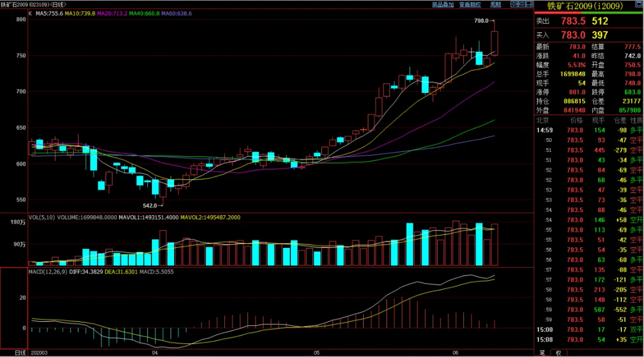Click the 持仓 value 886815
Image resolution: width=644 pixels, height=357 pixels.
pyautogui.click(x=575, y=101)
